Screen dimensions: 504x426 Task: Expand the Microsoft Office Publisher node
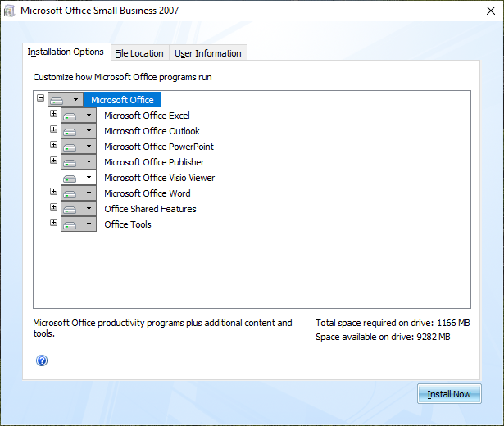point(54,160)
